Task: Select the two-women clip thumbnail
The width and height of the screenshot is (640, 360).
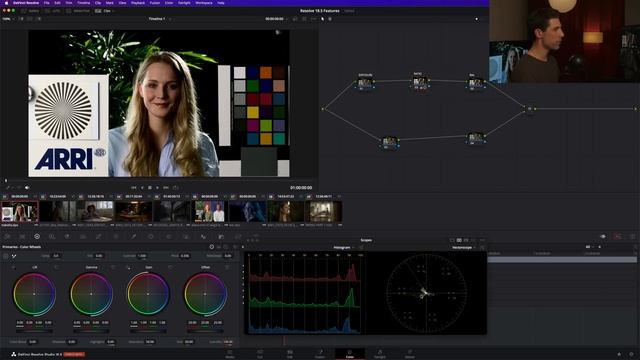Action: (x=209, y=211)
